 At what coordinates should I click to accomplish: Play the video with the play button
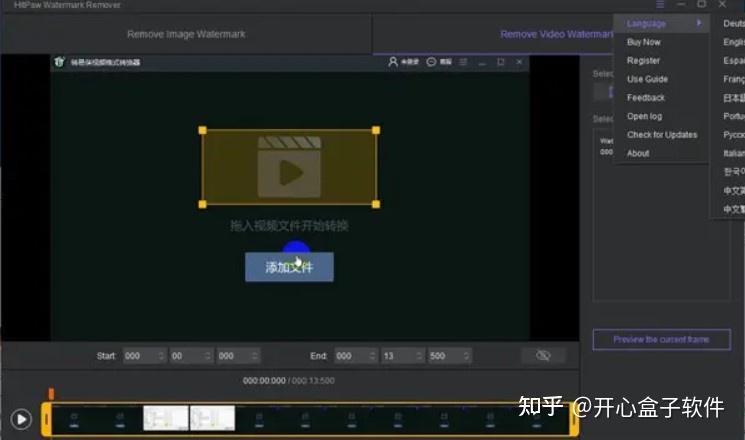point(21,419)
